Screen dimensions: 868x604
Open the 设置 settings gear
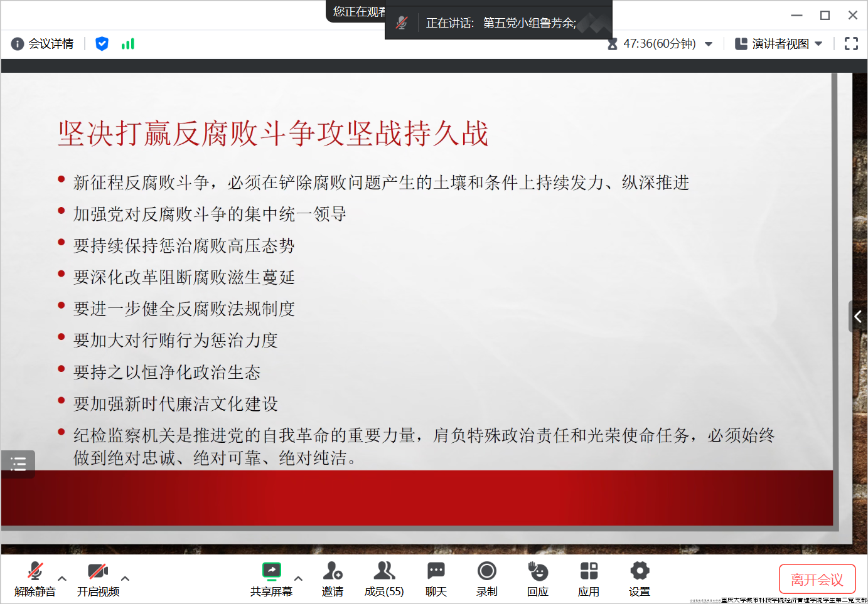(640, 578)
